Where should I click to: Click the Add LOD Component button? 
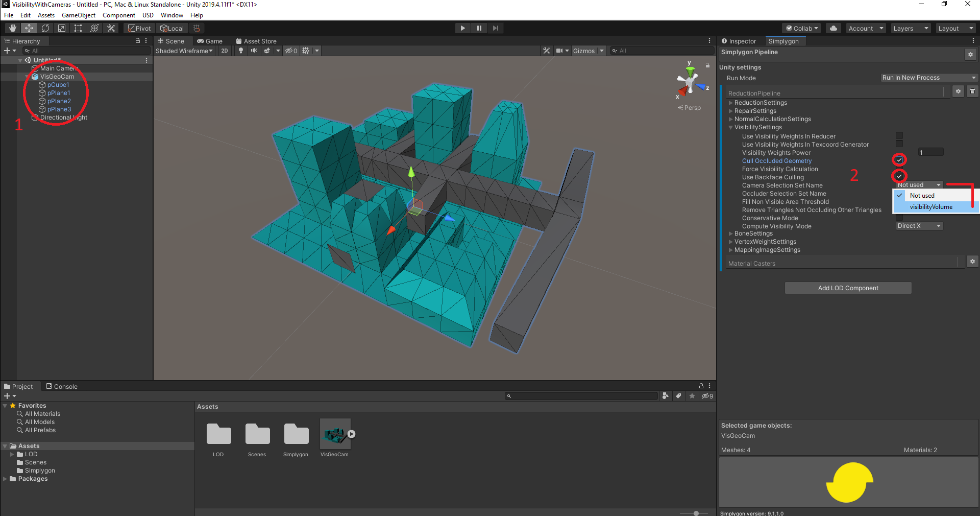pyautogui.click(x=847, y=288)
